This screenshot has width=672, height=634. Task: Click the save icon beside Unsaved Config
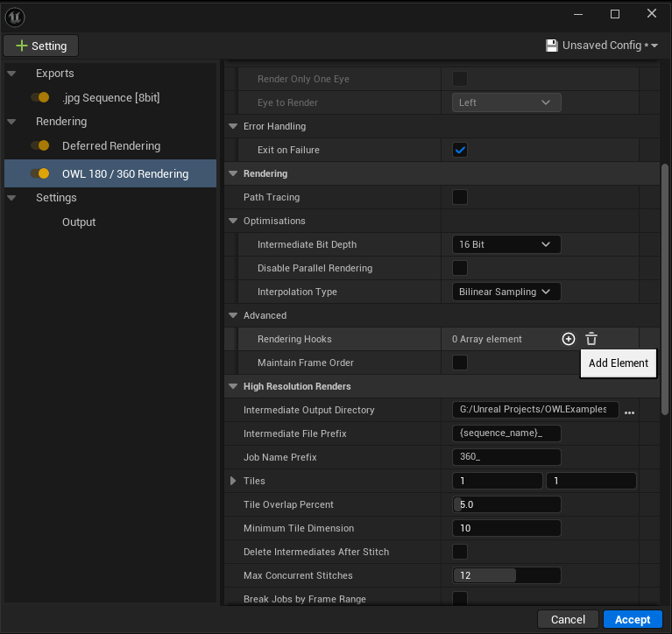pos(552,46)
